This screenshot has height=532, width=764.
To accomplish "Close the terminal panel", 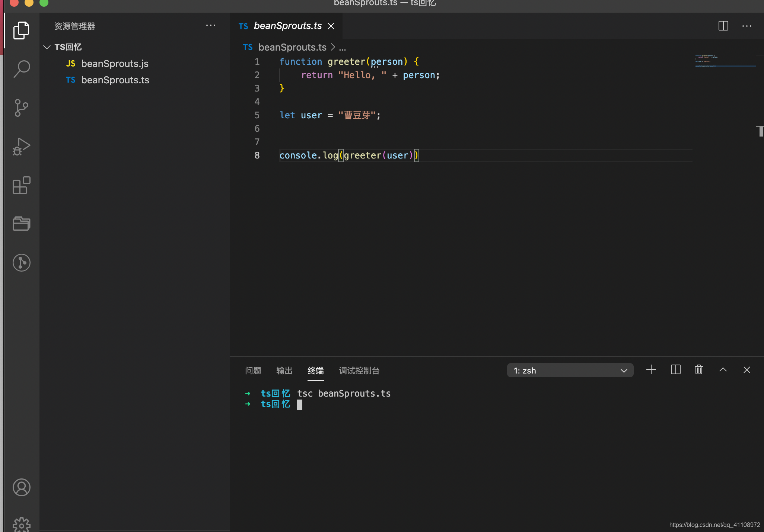I will [747, 370].
